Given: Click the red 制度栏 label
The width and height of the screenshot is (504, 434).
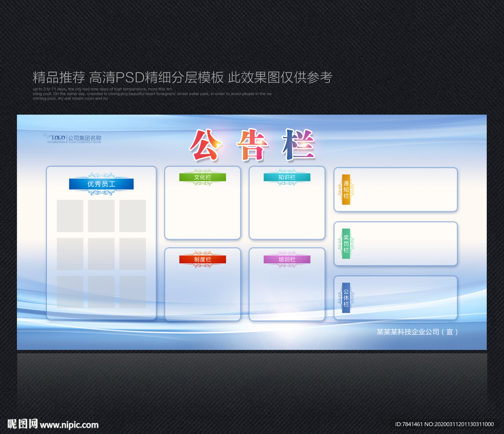Looking at the screenshot, I should [x=202, y=259].
